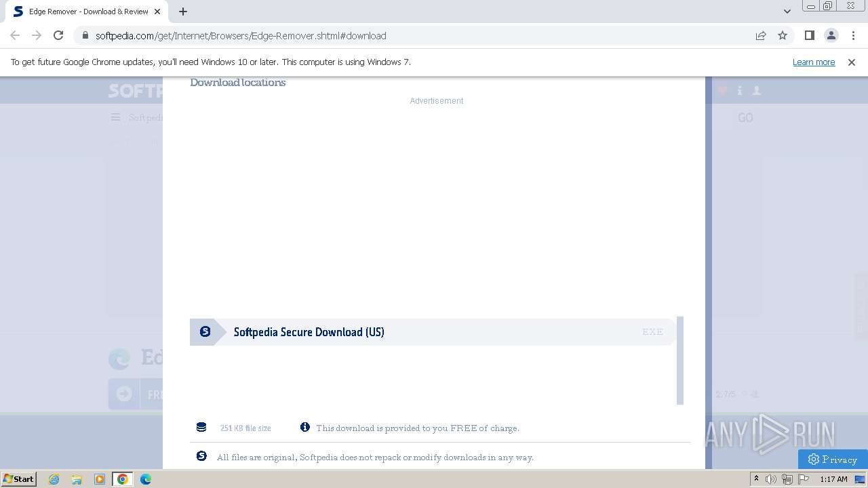The height and width of the screenshot is (488, 868).
Task: View site information via the lock icon
Action: (x=85, y=36)
